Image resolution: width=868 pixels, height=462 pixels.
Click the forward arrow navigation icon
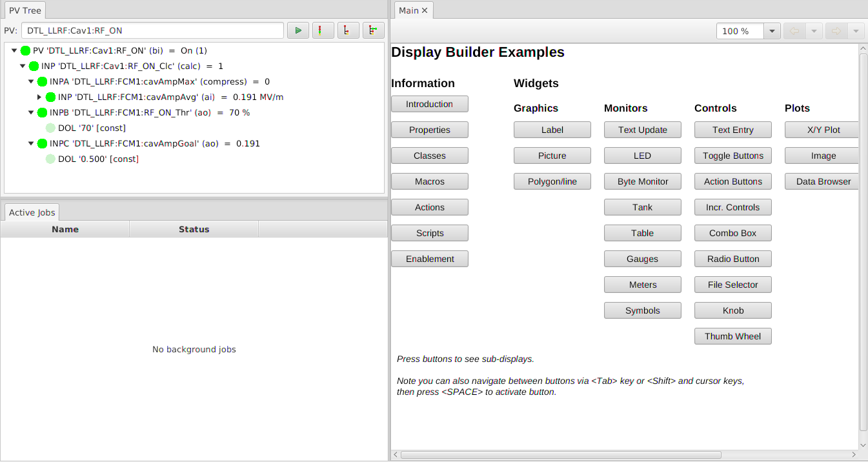836,31
